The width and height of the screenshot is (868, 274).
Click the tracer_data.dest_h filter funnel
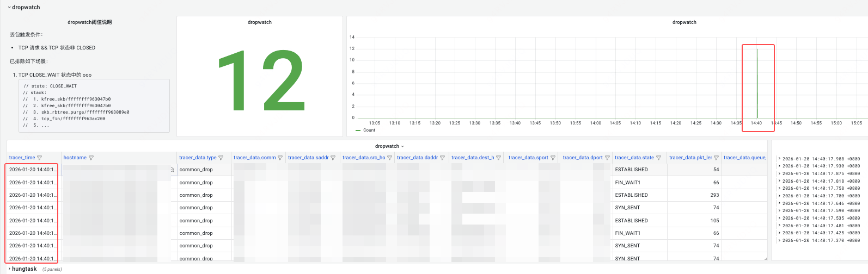tap(498, 158)
